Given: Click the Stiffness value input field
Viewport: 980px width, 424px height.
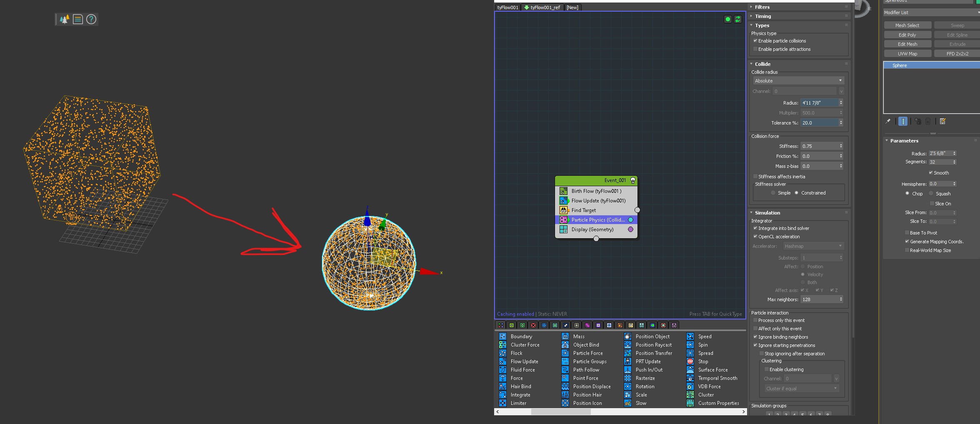Looking at the screenshot, I should [819, 146].
